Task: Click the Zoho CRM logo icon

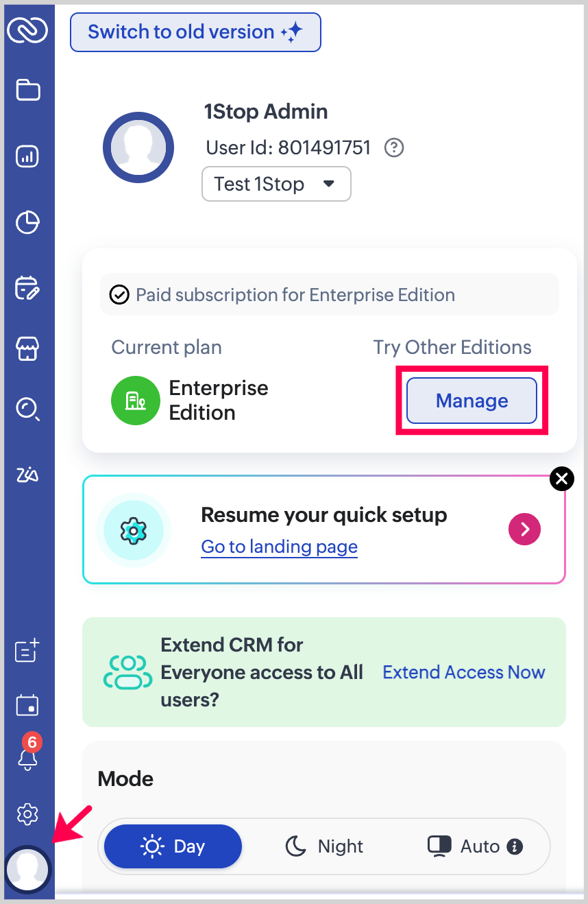Action: pos(27,29)
